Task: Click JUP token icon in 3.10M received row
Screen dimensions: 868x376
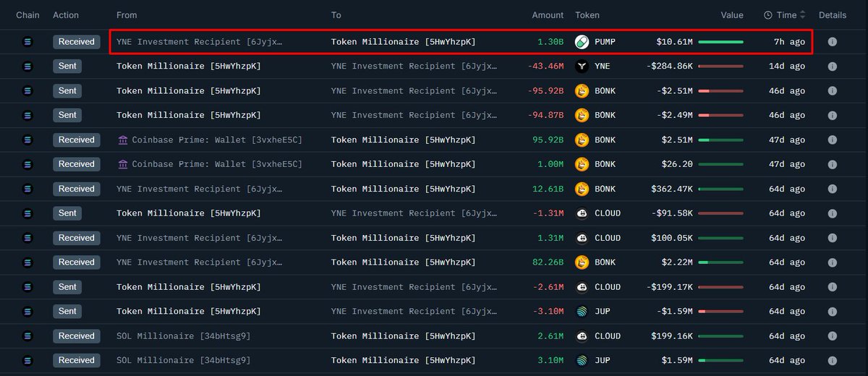Action: click(582, 360)
